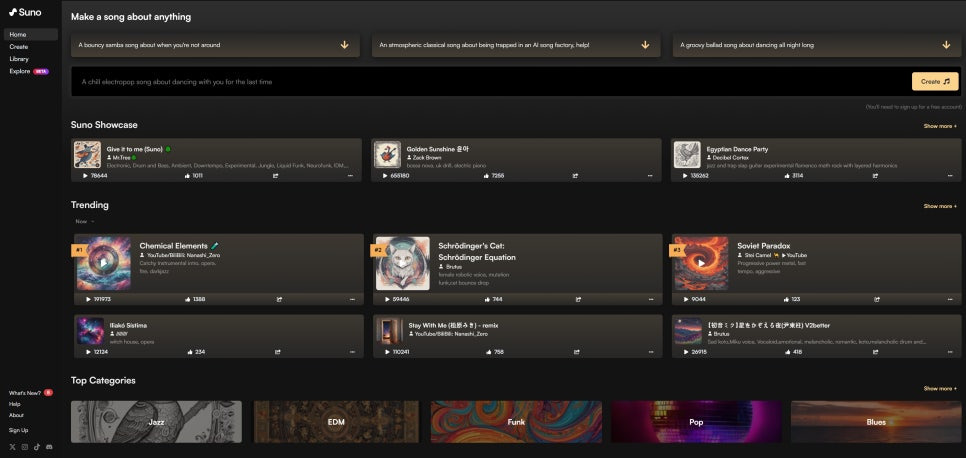
Task: Like the Chemical Elements song
Action: pyautogui.click(x=187, y=300)
